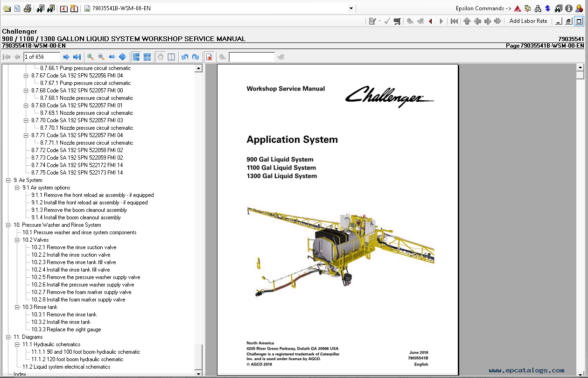Click the shopping cart icon
The width and height of the screenshot is (588, 378).
pyautogui.click(x=397, y=21)
